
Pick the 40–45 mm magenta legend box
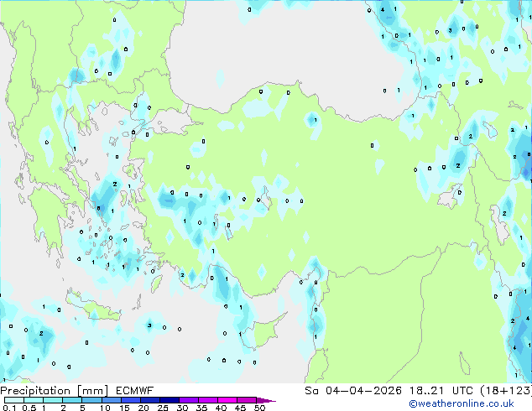point(227,400)
